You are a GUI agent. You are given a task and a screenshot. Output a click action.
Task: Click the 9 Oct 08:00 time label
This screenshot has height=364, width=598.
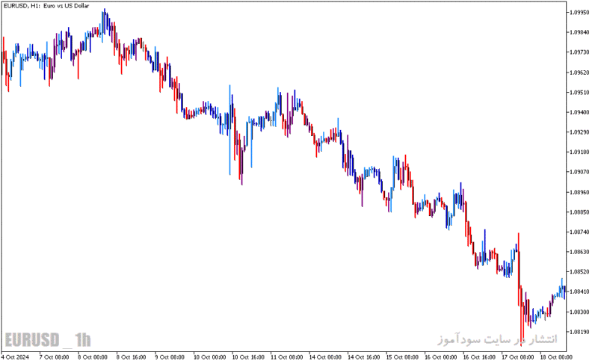[x=170, y=357]
